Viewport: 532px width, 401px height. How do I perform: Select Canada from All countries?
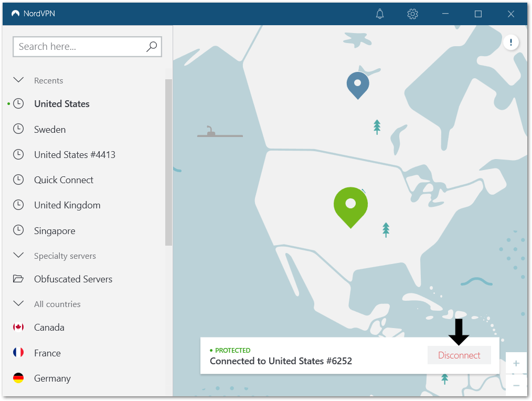(x=49, y=328)
